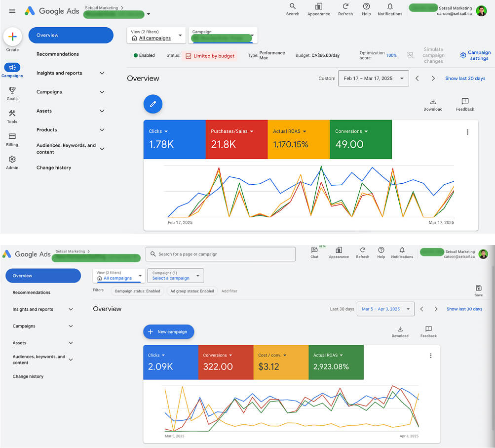
Task: Click the blue Clicks 1.78K scorecard
Action: pyautogui.click(x=175, y=139)
